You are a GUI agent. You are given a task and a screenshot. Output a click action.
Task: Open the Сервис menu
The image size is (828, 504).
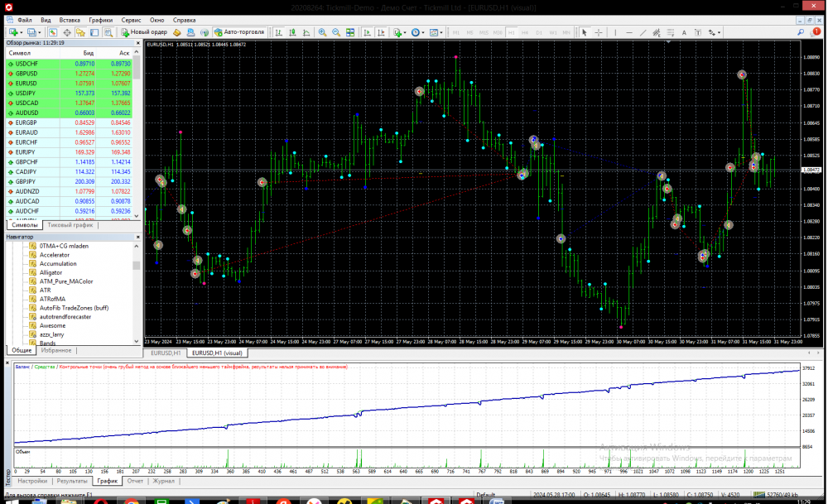pos(130,19)
